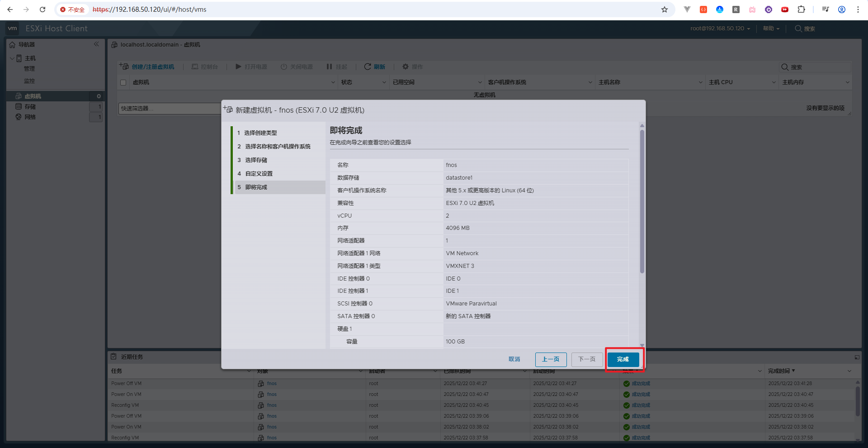Viewport: 868px width, 448px height.
Task: Toggle the select-all virtual machines checkbox
Action: (123, 82)
